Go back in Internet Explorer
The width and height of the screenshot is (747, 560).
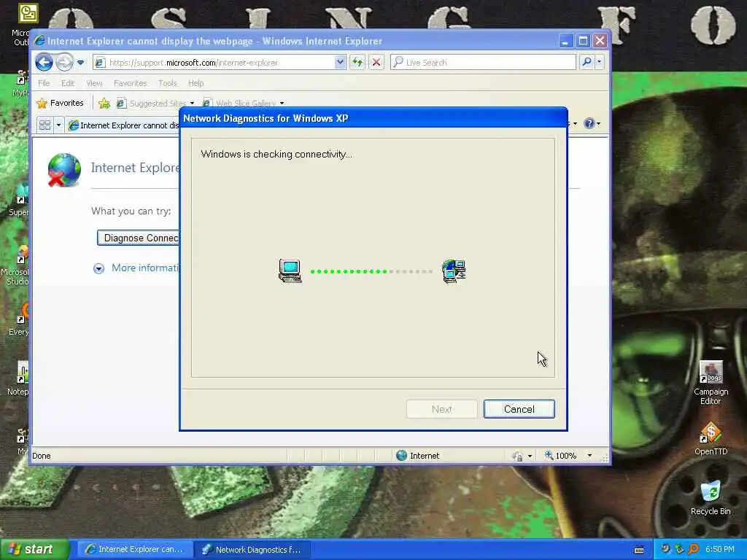(x=44, y=63)
